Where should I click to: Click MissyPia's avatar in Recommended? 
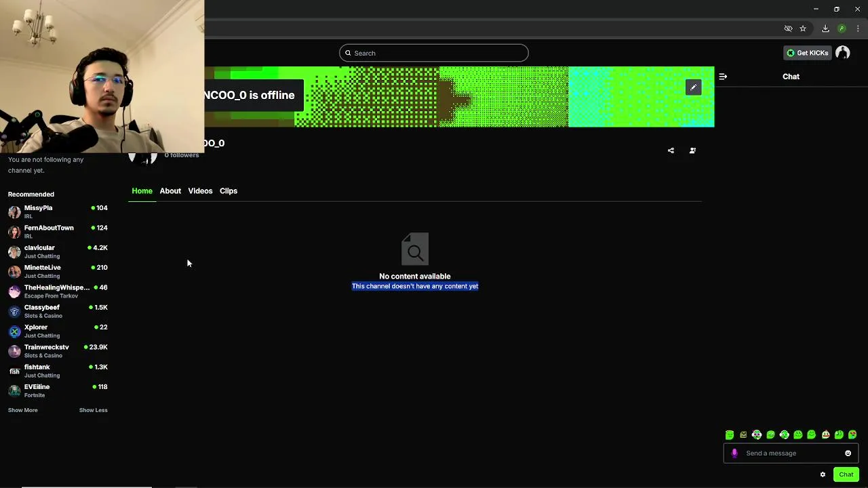tap(14, 211)
